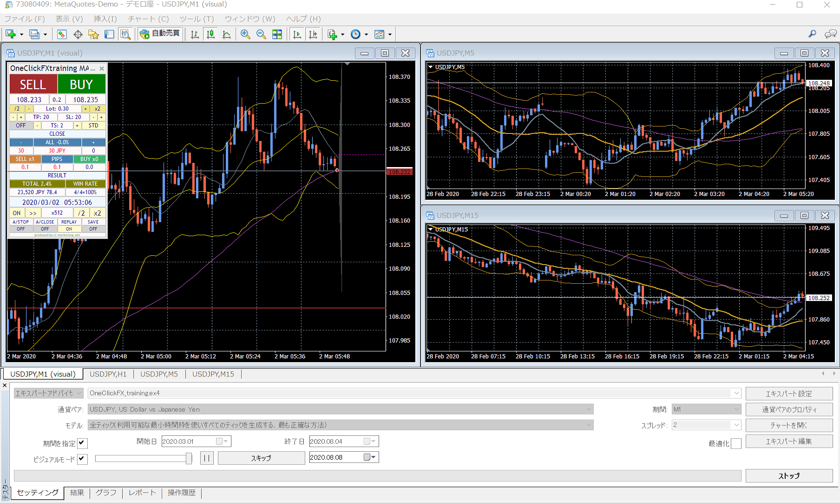Toggle SAVE OFF in trading panel

tap(93, 229)
